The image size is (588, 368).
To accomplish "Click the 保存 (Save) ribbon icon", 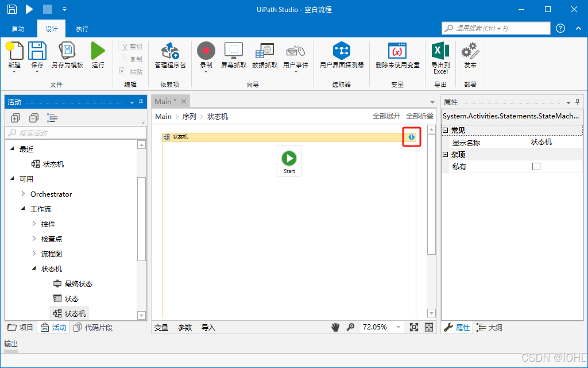I will [x=37, y=51].
